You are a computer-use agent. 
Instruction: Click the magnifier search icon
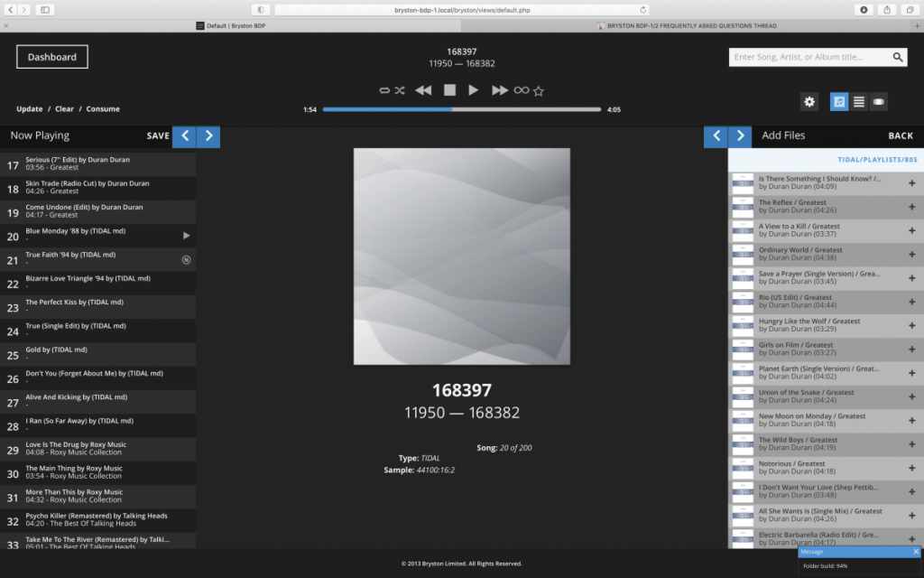click(x=898, y=57)
